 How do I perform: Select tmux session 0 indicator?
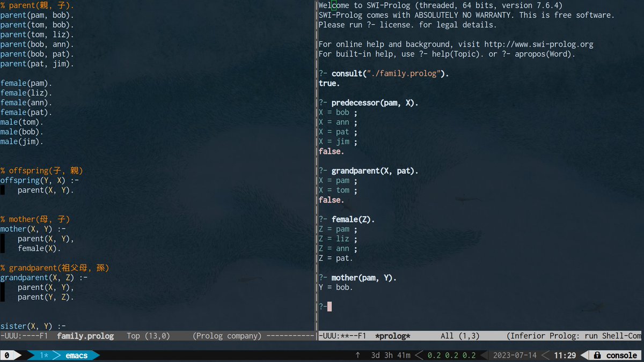point(7,356)
